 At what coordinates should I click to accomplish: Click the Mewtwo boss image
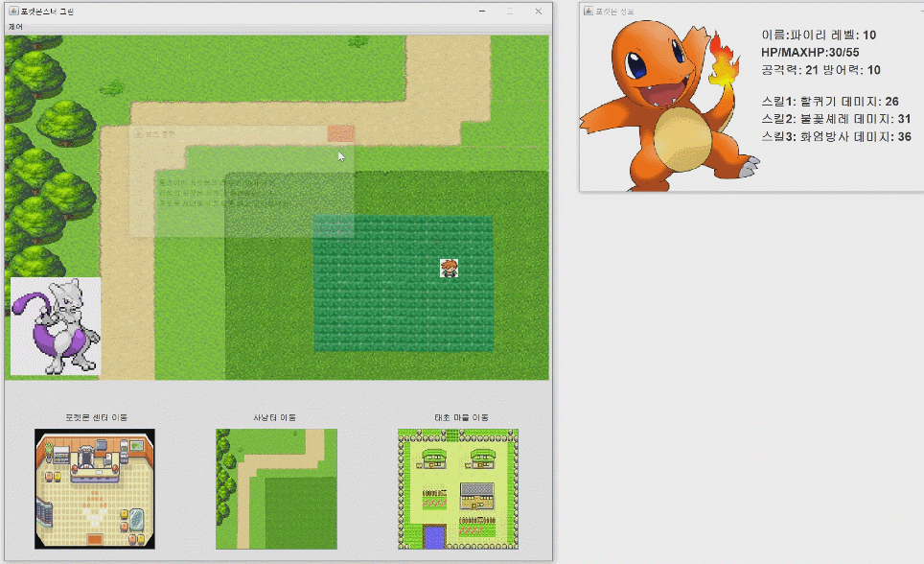[56, 326]
